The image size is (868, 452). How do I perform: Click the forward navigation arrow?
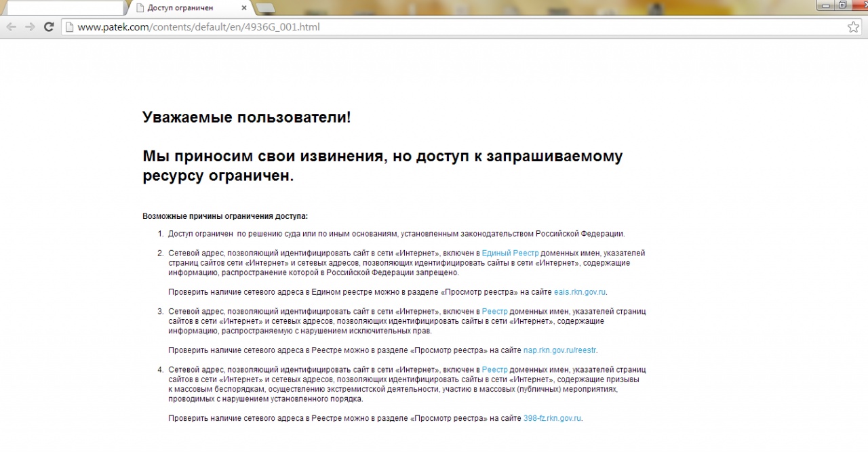[30, 27]
